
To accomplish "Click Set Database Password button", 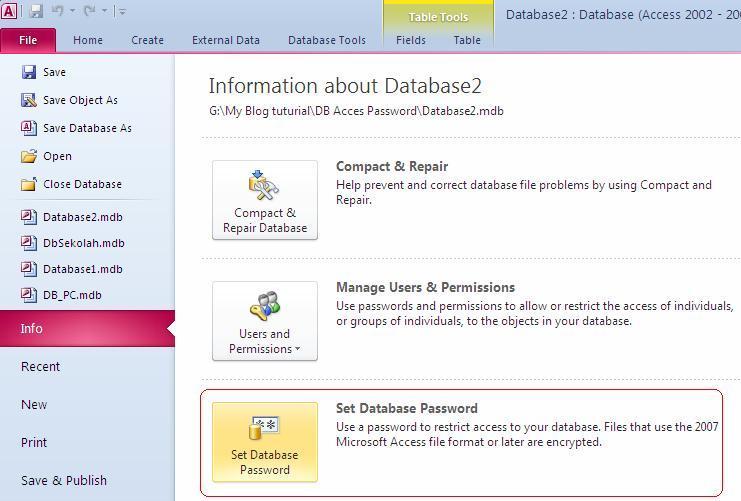I will tap(265, 442).
